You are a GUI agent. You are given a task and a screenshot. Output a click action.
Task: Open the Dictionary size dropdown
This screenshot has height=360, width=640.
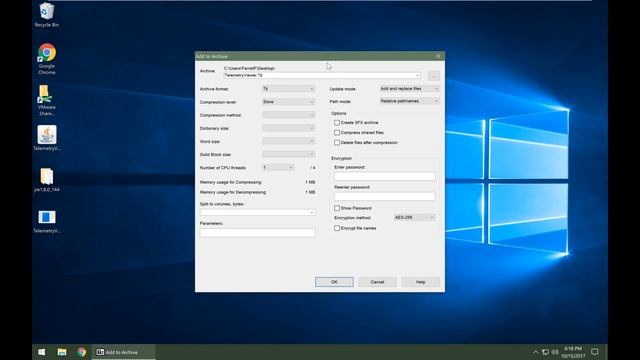coord(289,128)
